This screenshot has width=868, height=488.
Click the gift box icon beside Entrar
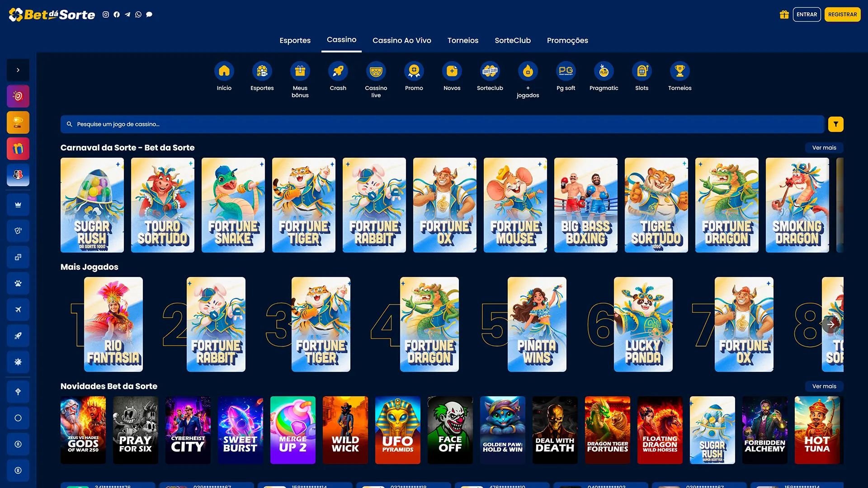point(784,14)
